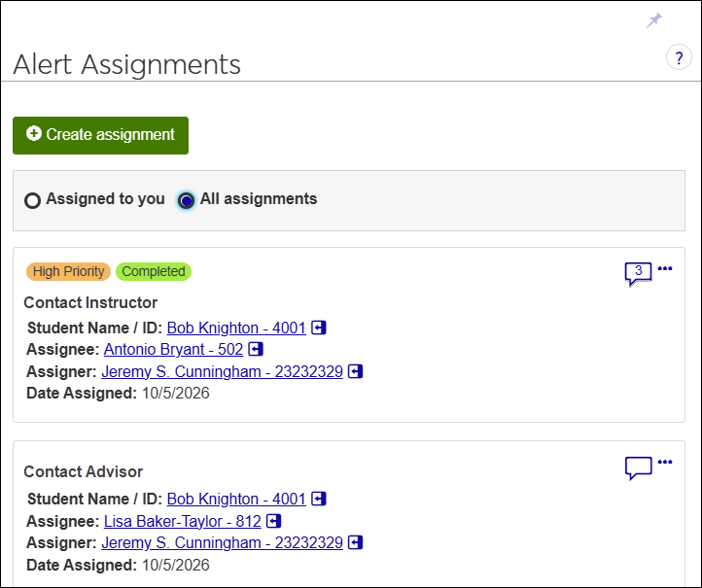702x588 pixels.
Task: Open Jeremy S. Cunningham link in Contact Advisor card
Action: point(222,542)
